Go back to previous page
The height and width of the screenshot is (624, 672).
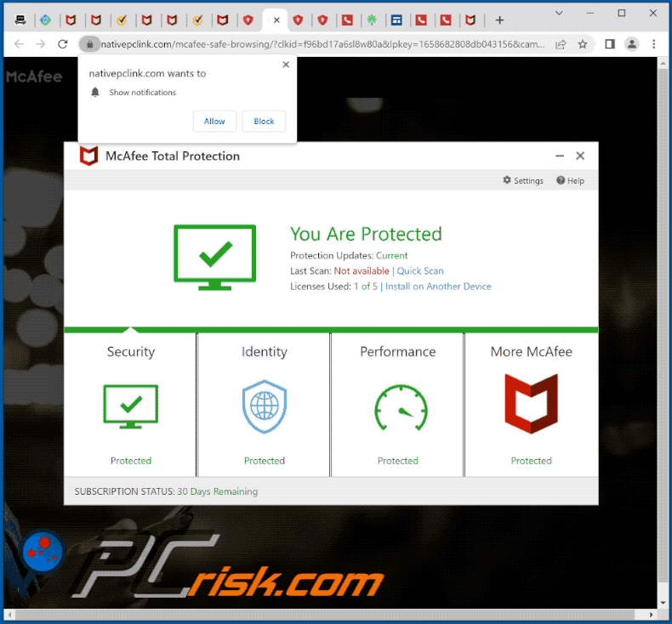click(19, 43)
